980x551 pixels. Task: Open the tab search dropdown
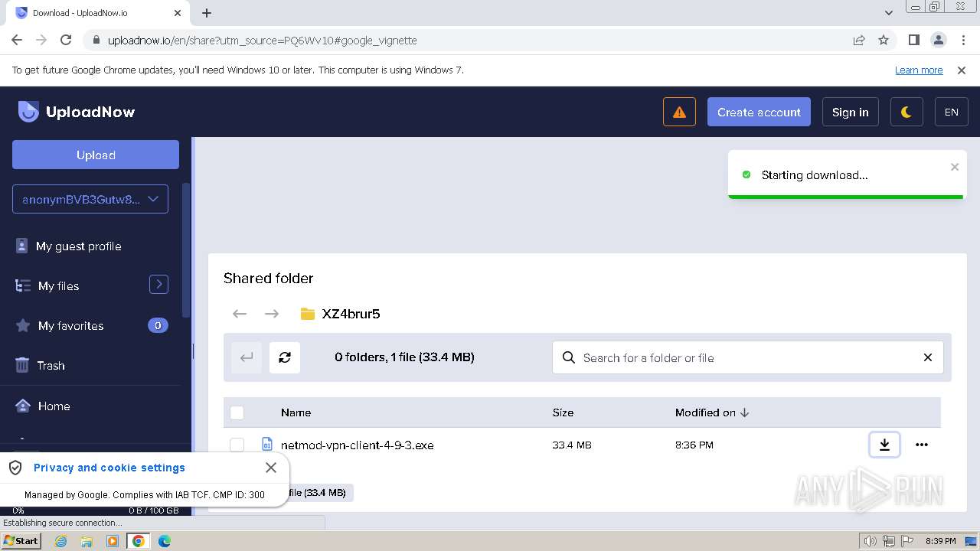[x=889, y=13]
